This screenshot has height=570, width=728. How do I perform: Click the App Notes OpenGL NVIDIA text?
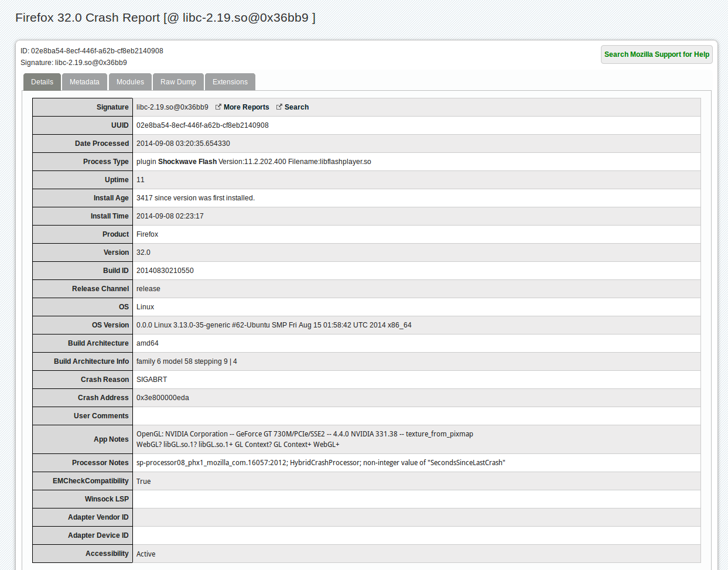pos(305,439)
